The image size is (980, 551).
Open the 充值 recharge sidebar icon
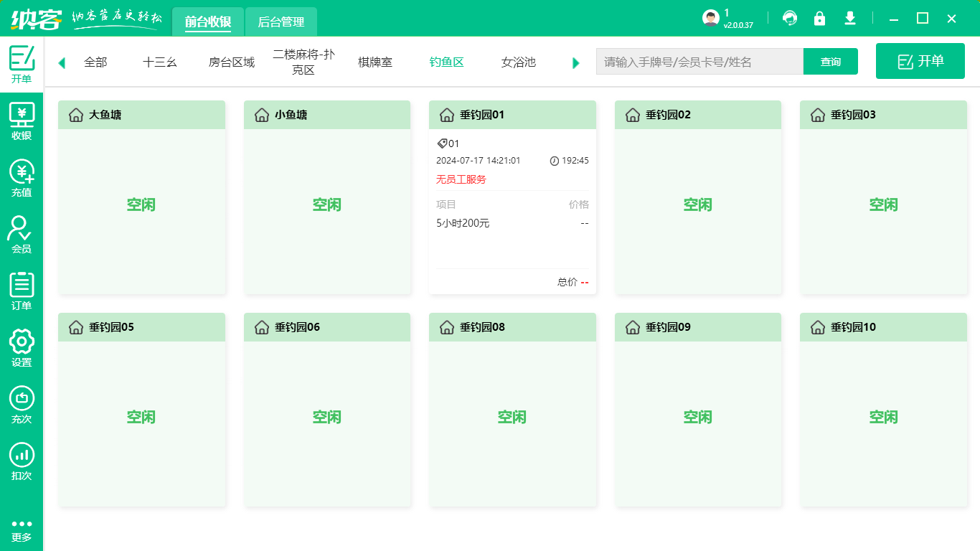22,177
